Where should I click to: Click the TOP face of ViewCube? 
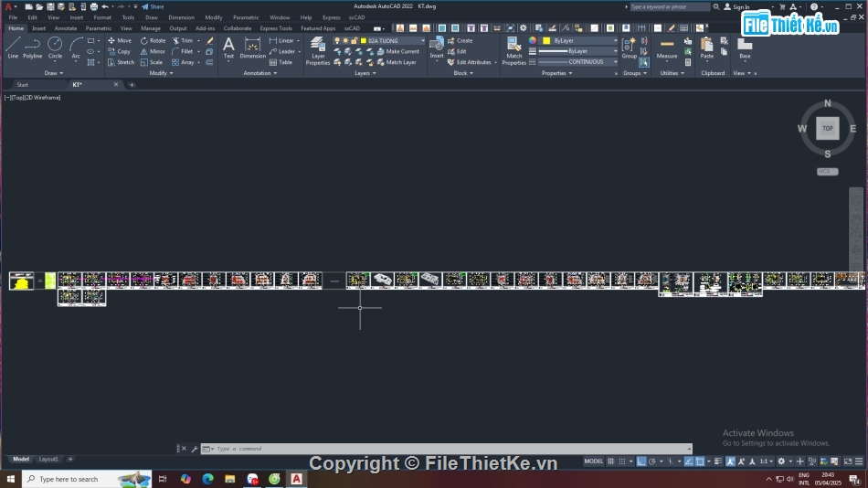click(827, 129)
